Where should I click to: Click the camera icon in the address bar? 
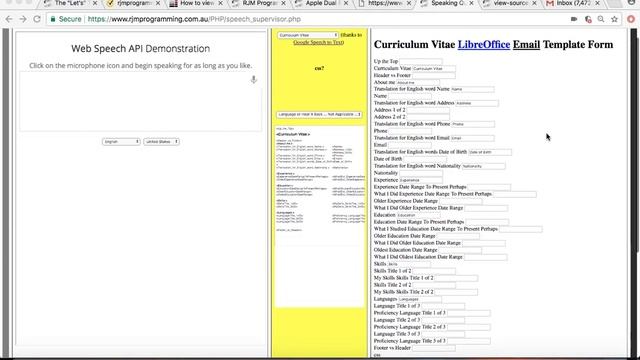tap(574, 19)
